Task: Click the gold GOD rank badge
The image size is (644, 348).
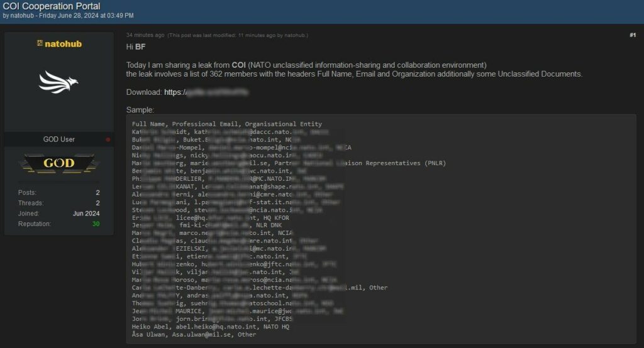Action: coord(59,163)
